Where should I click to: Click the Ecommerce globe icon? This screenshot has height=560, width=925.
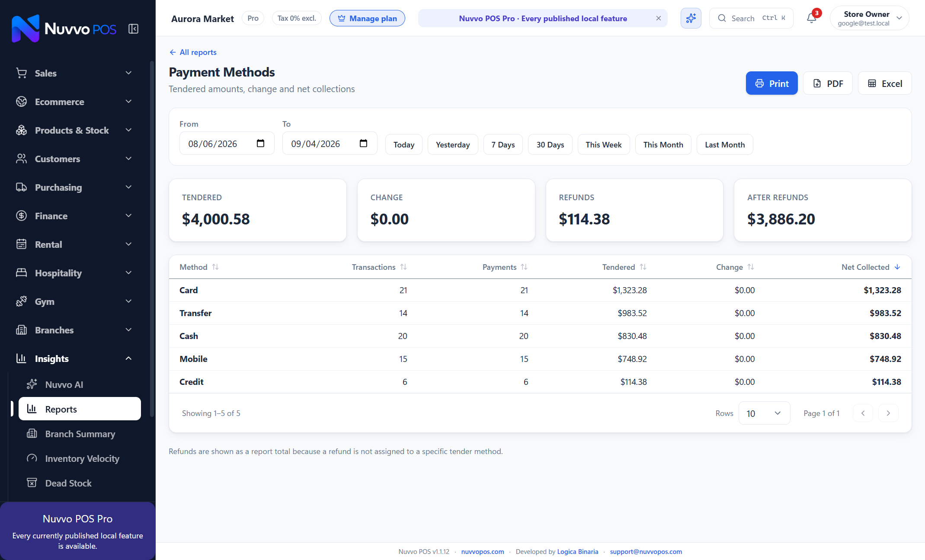[21, 102]
